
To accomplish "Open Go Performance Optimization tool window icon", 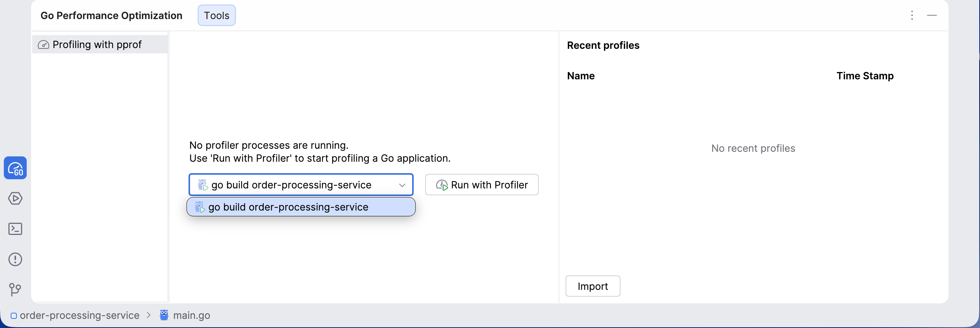I will pyautogui.click(x=15, y=168).
